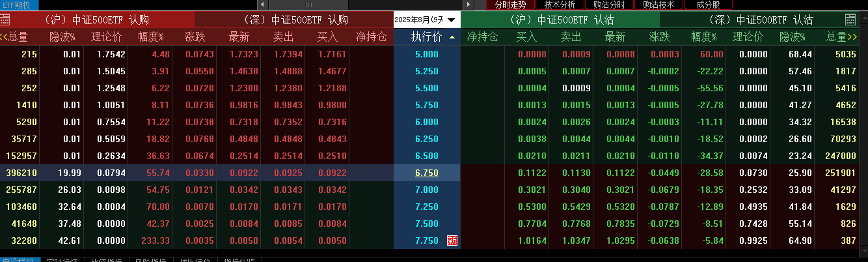Click call volume 396210
The image size is (868, 262).
pos(21,173)
